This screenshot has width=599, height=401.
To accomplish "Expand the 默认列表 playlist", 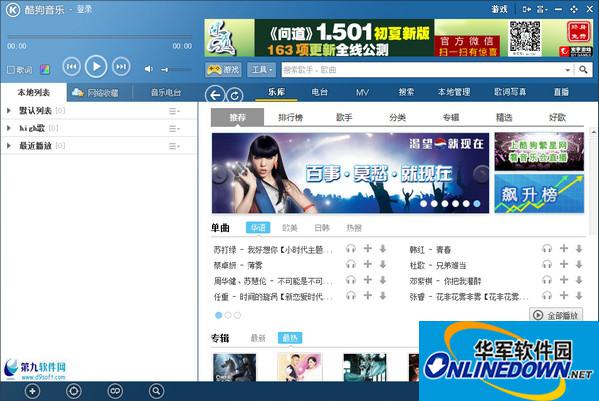I will point(9,111).
